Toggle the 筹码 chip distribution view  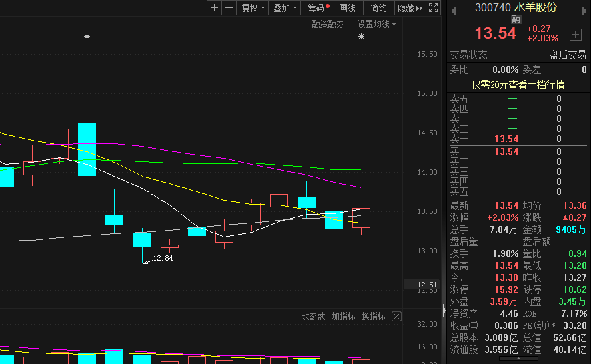[x=316, y=8]
